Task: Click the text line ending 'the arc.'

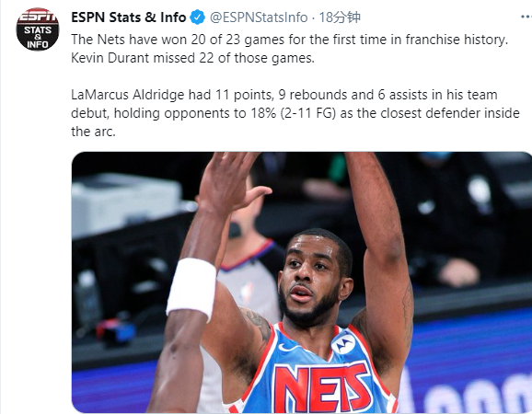Action: (x=93, y=132)
